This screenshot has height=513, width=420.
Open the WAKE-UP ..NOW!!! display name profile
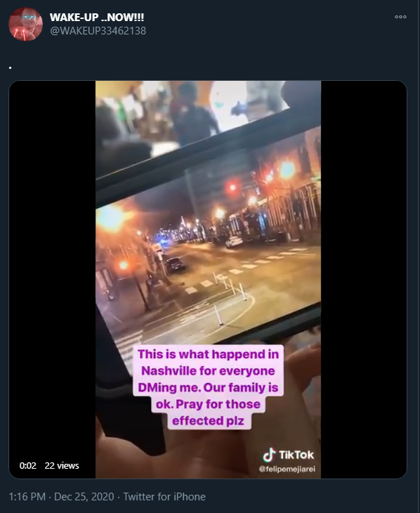pyautogui.click(x=97, y=17)
